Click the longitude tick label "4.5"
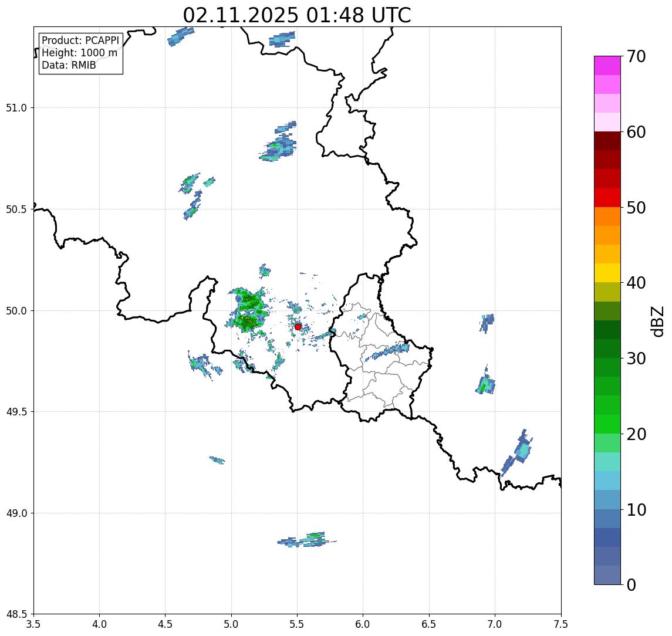 166,624
